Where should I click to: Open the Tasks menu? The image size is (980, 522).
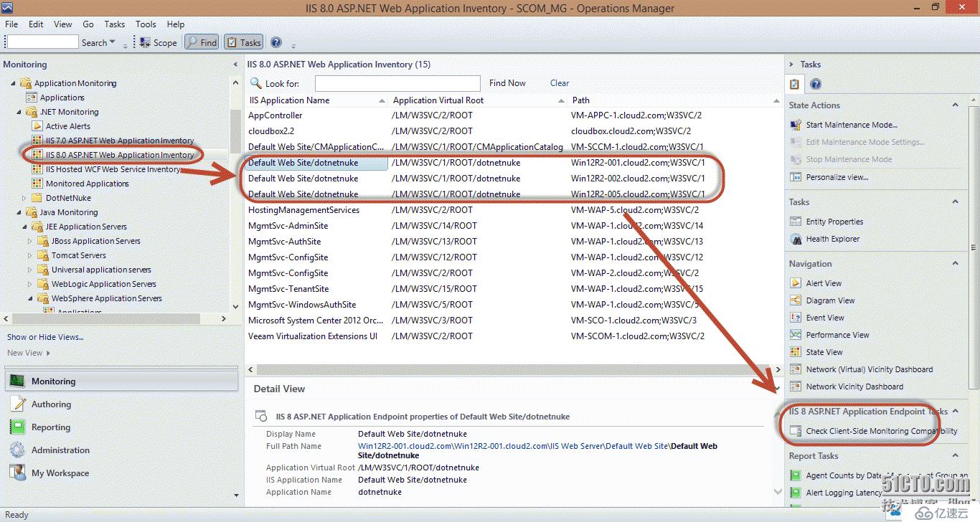(115, 24)
